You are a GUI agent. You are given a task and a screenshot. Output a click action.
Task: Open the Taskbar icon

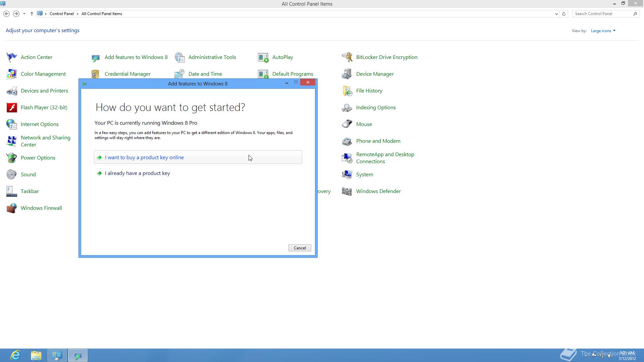(12, 191)
